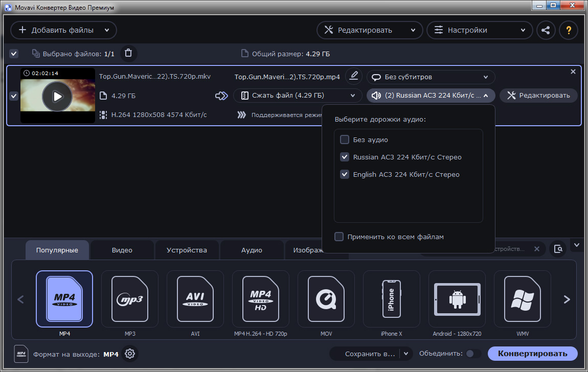Open help via the question mark icon
Screen dimensions: 588x372
[x=569, y=30]
